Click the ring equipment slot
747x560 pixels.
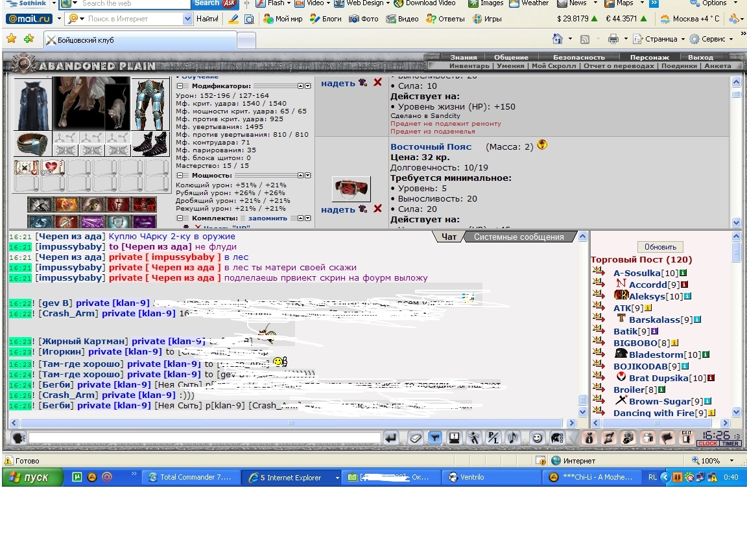33,144
